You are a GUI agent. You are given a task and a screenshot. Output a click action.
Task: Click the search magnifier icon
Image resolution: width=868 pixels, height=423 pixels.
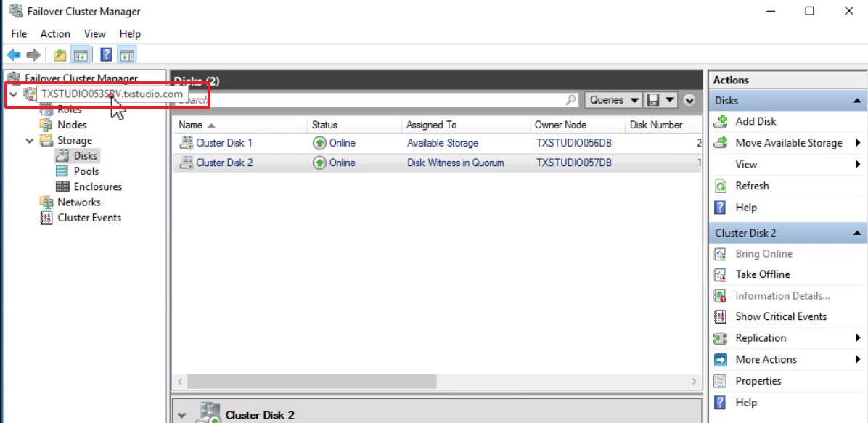[570, 100]
